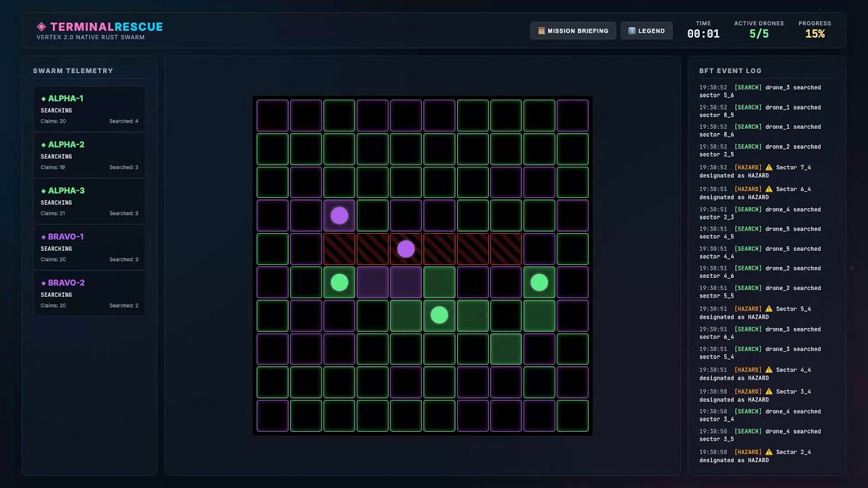Select the ALPHA-1 drone name
The width and height of the screenshot is (868, 488).
(66, 99)
